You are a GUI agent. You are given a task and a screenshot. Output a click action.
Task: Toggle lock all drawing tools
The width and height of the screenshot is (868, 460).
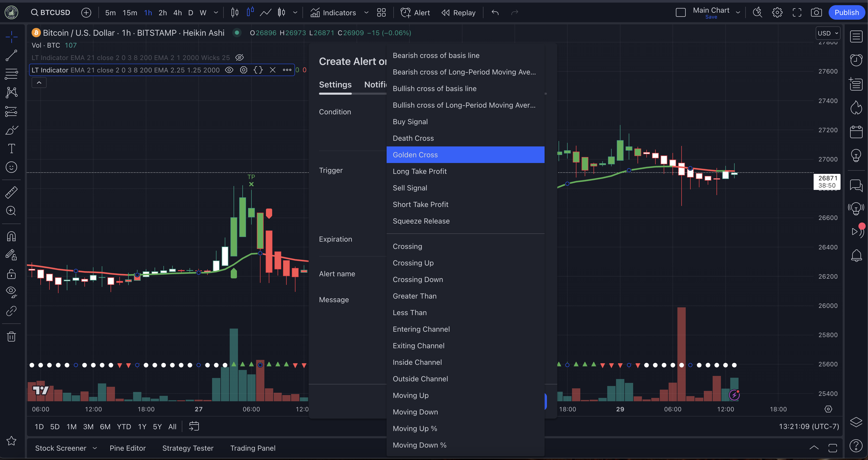click(11, 274)
